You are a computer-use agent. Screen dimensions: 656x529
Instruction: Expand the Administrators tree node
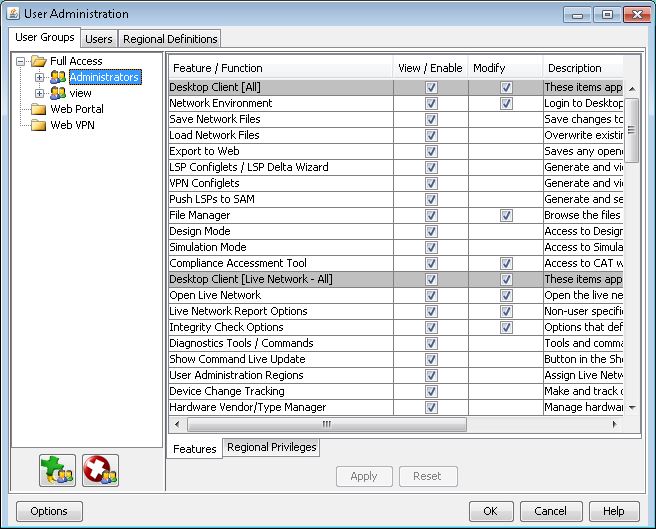click(x=40, y=77)
